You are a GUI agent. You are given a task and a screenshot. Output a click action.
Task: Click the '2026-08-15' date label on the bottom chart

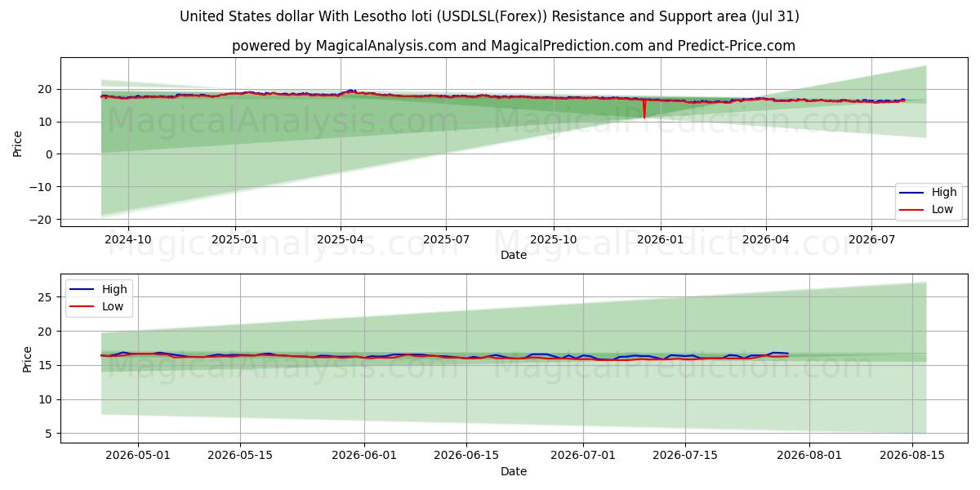912,457
